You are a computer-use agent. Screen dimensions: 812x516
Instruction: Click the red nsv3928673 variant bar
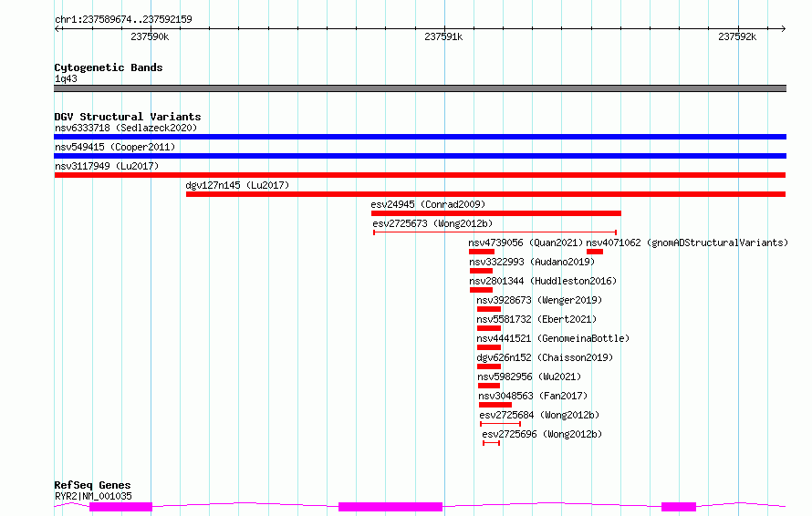[x=489, y=309]
